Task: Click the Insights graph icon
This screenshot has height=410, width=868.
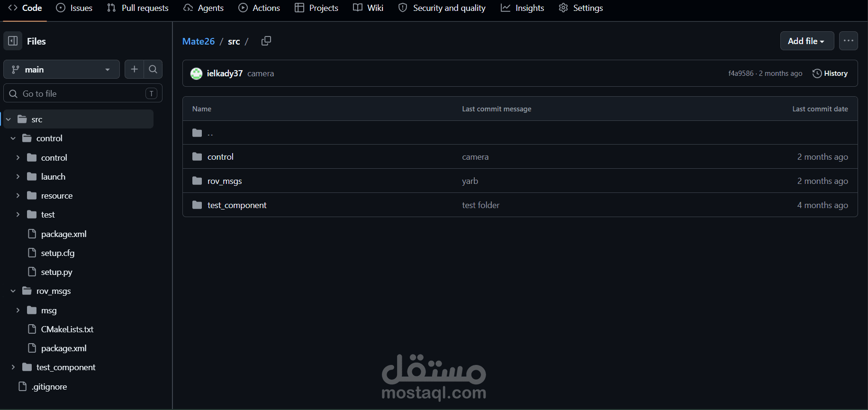Action: (x=506, y=8)
